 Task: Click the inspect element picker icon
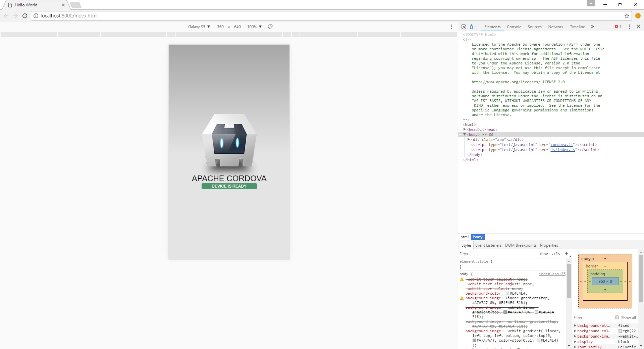point(464,27)
